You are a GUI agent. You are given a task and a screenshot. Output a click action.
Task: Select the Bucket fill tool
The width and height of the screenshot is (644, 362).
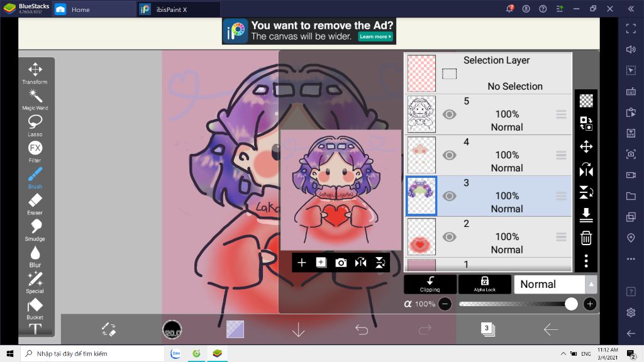[35, 309]
